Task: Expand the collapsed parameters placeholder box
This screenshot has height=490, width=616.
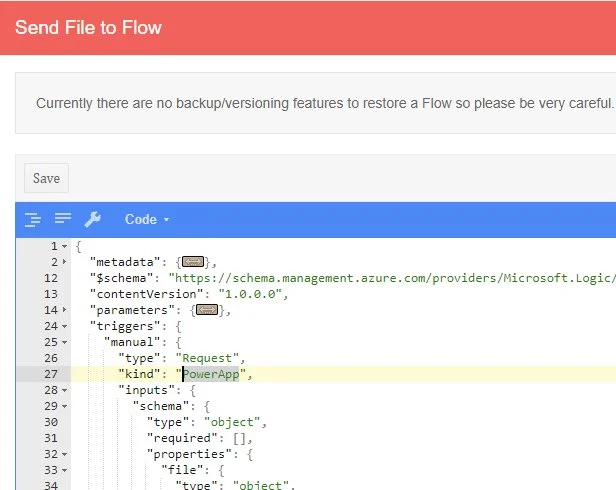Action: 207,310
